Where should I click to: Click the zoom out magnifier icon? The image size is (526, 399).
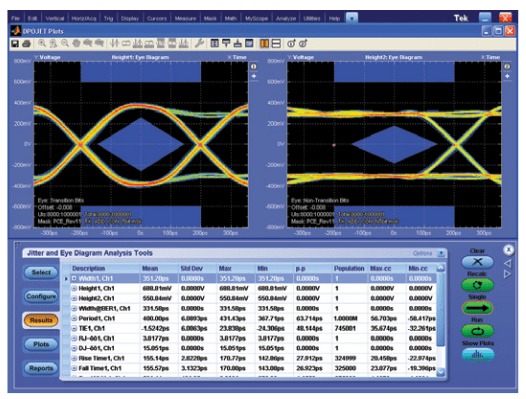coord(65,43)
